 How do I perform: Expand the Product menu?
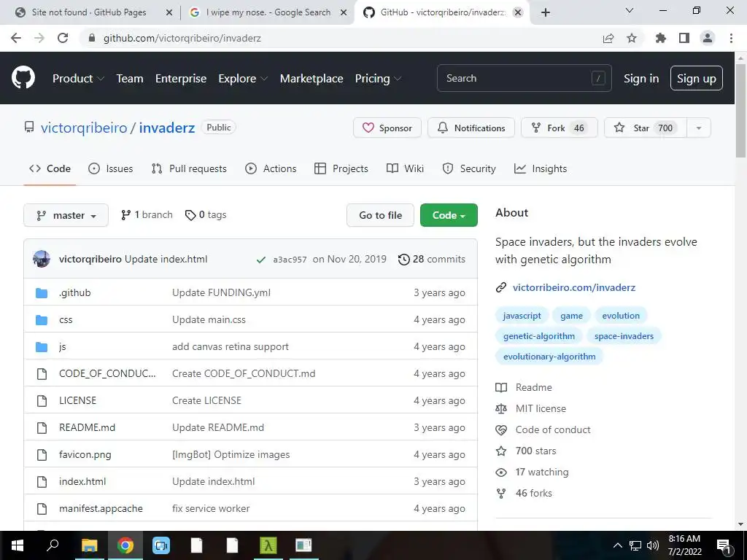point(78,79)
